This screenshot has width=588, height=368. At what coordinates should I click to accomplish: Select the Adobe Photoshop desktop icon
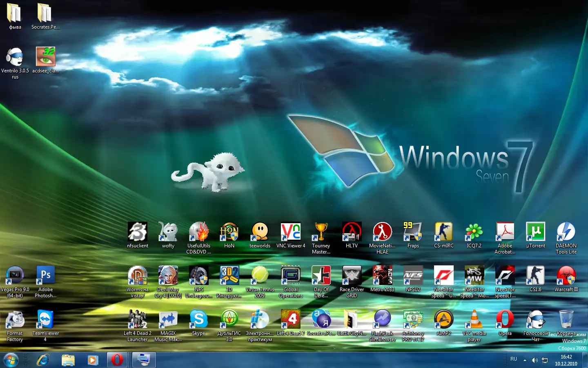click(45, 276)
